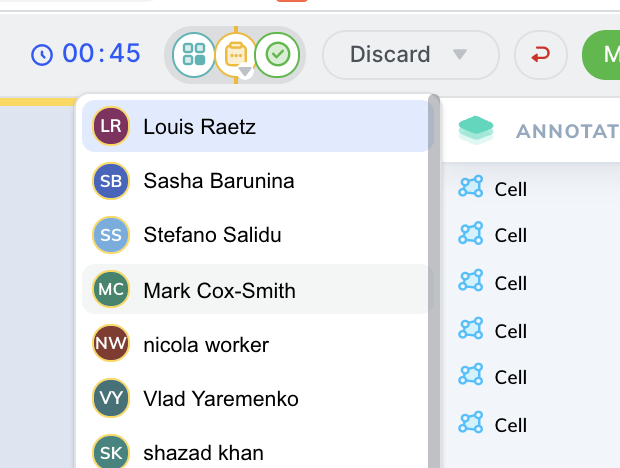Viewport: 620px width, 468px height.
Task: Click the clock timer icon
Action: (42, 55)
